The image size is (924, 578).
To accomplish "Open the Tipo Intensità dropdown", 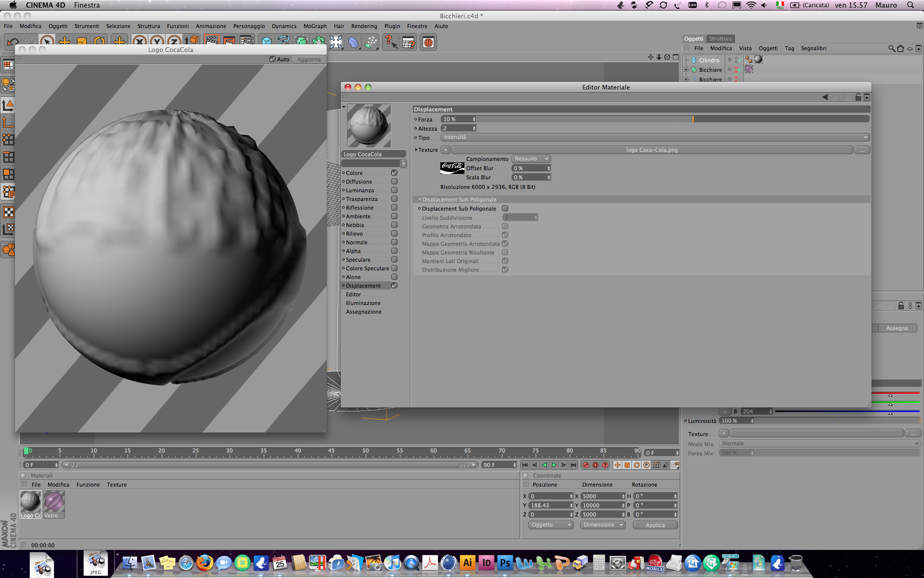I will point(655,137).
